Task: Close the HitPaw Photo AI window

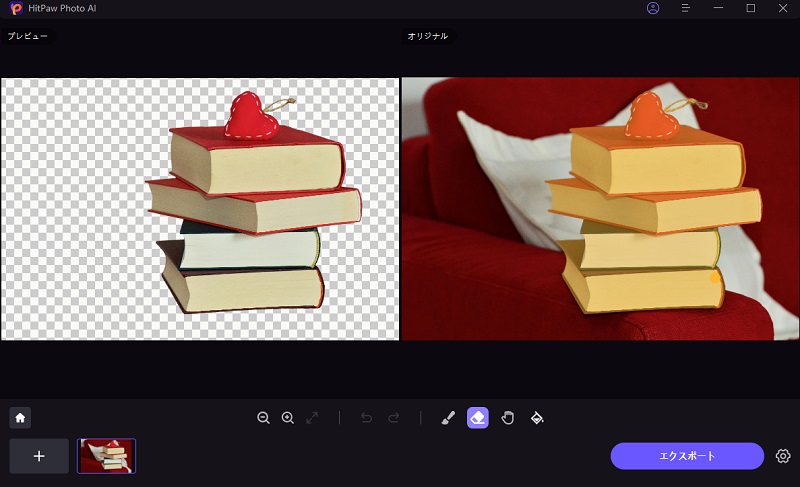Action: click(x=783, y=8)
